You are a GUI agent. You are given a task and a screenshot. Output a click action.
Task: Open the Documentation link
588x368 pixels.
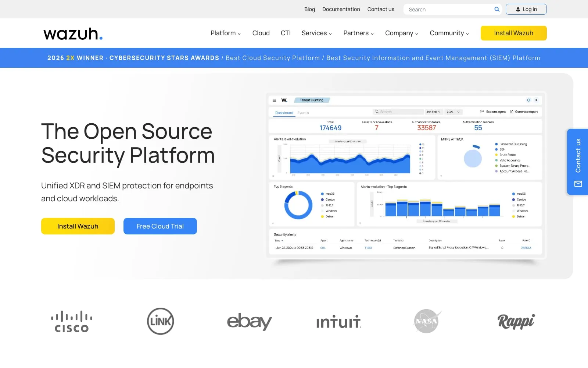click(x=341, y=9)
